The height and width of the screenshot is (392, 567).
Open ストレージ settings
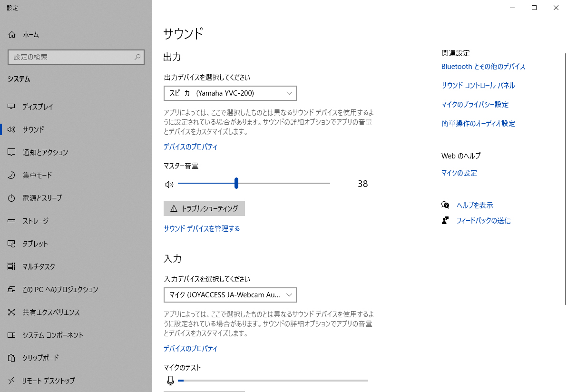tap(35, 221)
